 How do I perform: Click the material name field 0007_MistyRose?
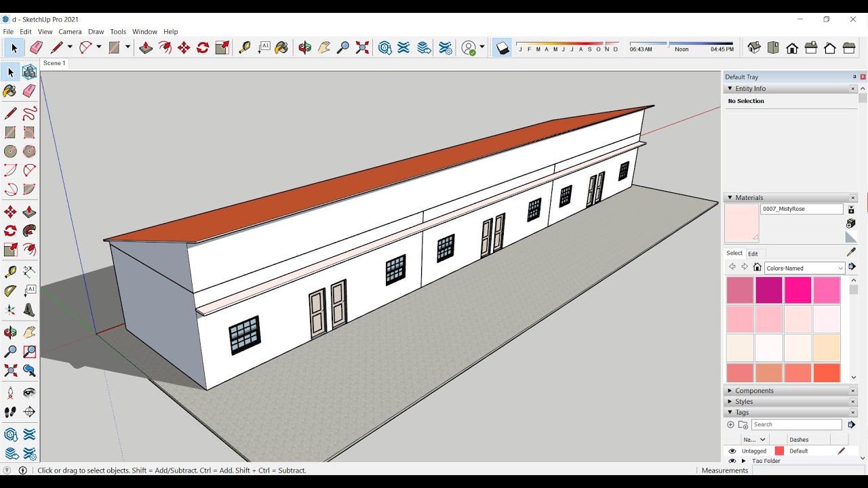pos(802,209)
